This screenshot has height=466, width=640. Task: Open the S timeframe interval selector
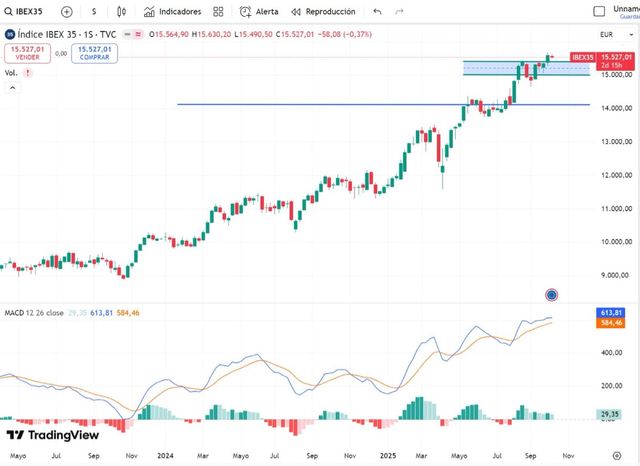(x=93, y=12)
